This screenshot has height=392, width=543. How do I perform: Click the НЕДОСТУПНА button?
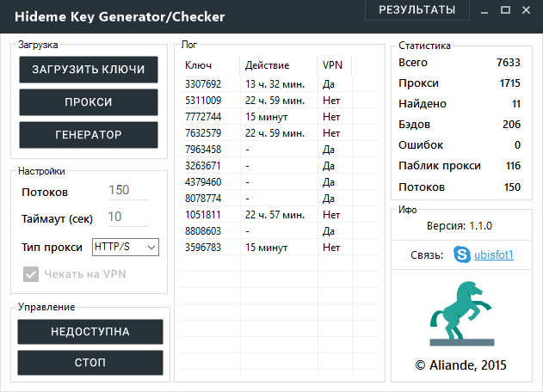coord(90,331)
